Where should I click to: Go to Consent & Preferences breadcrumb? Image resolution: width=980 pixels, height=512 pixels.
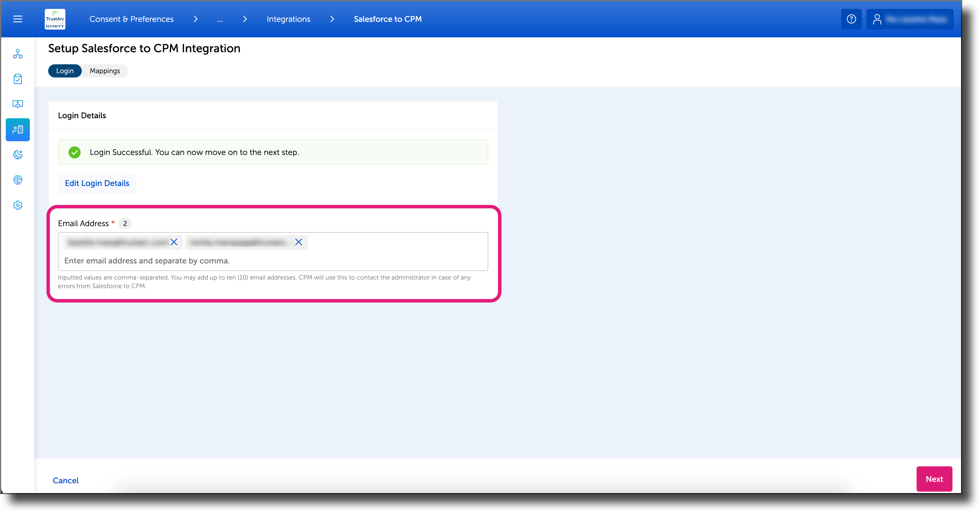pyautogui.click(x=132, y=19)
